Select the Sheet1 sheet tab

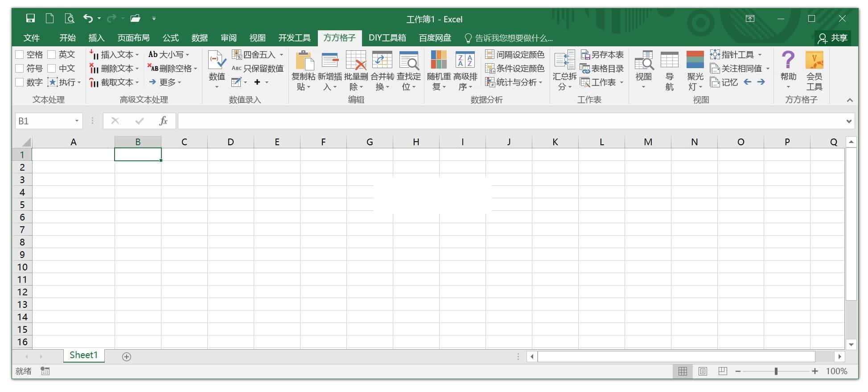click(x=83, y=355)
